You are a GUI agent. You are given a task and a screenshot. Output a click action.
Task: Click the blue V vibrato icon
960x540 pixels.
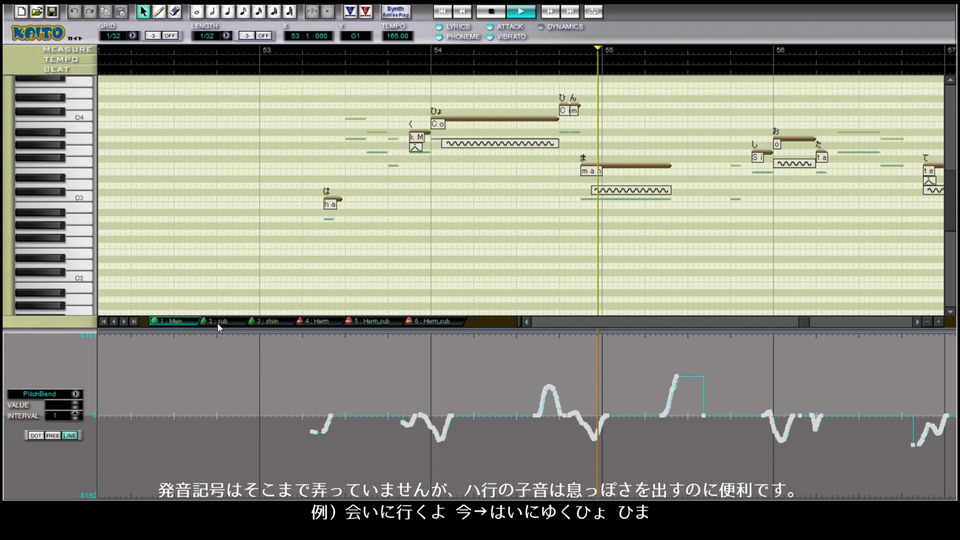[x=350, y=12]
